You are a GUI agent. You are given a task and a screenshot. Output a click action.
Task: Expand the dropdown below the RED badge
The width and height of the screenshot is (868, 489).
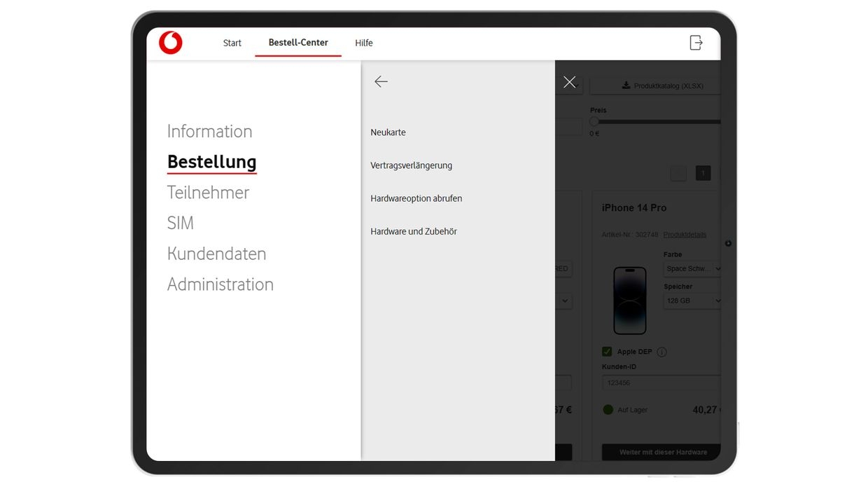564,301
